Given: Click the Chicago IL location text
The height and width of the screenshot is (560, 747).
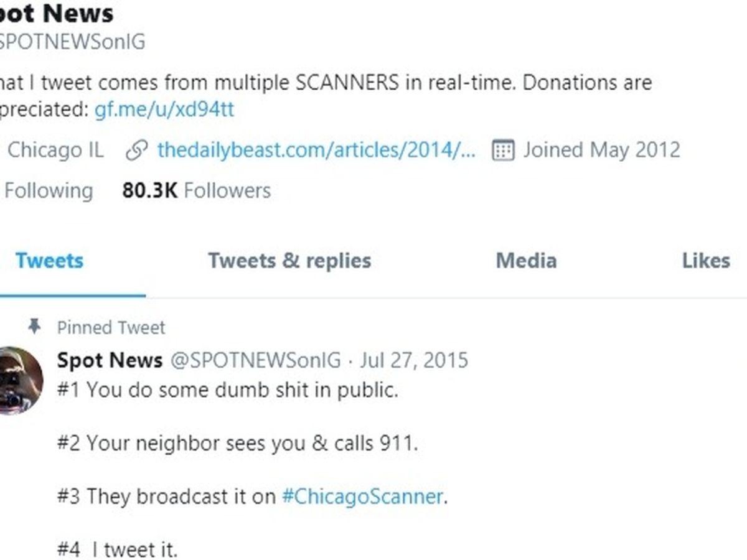Looking at the screenshot, I should 55,151.
